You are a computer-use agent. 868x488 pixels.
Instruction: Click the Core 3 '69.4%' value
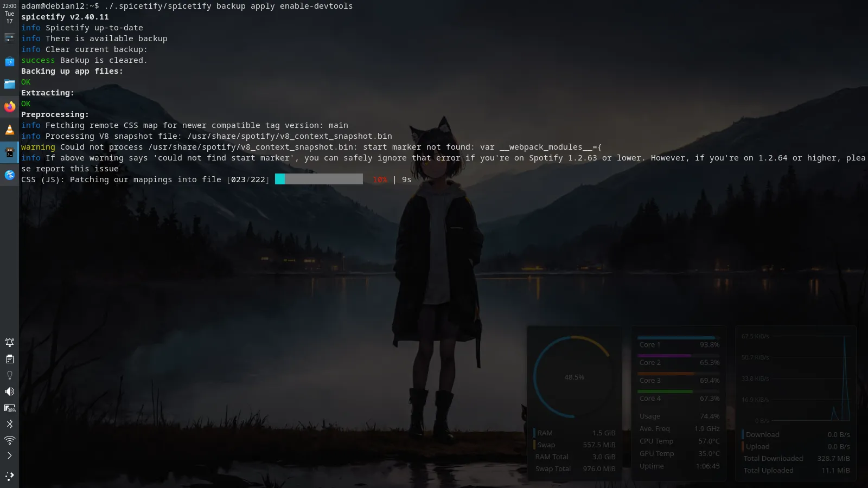pos(710,381)
